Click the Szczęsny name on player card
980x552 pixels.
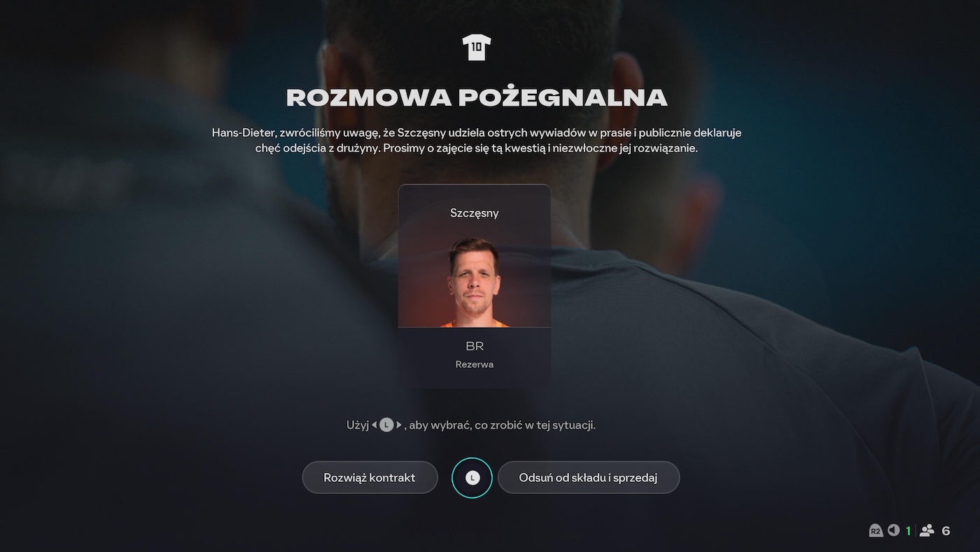tap(475, 213)
